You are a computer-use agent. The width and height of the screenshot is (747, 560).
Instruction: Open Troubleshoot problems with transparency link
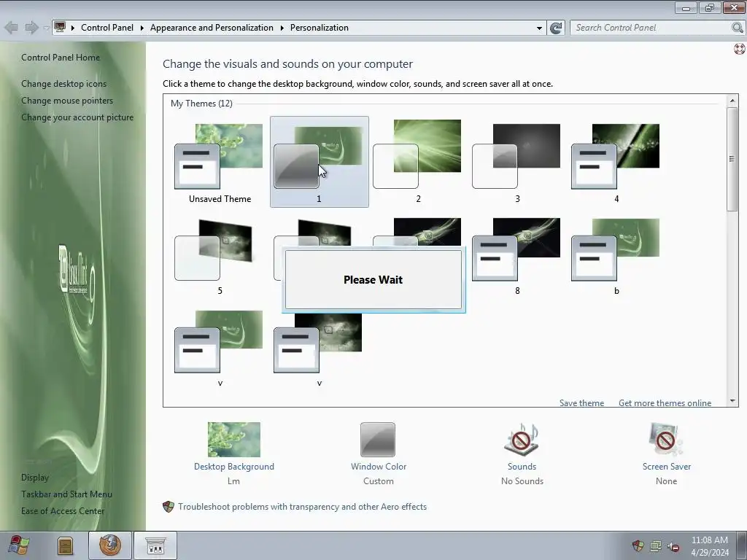[x=303, y=507]
